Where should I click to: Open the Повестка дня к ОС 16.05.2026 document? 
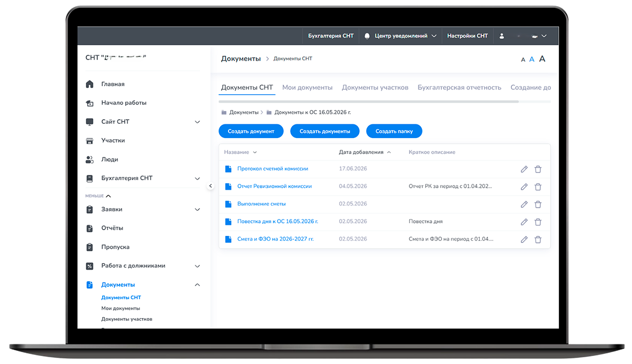278,222
